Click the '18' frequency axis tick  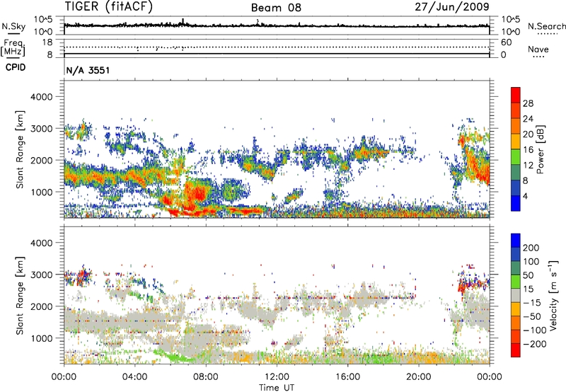(x=47, y=42)
